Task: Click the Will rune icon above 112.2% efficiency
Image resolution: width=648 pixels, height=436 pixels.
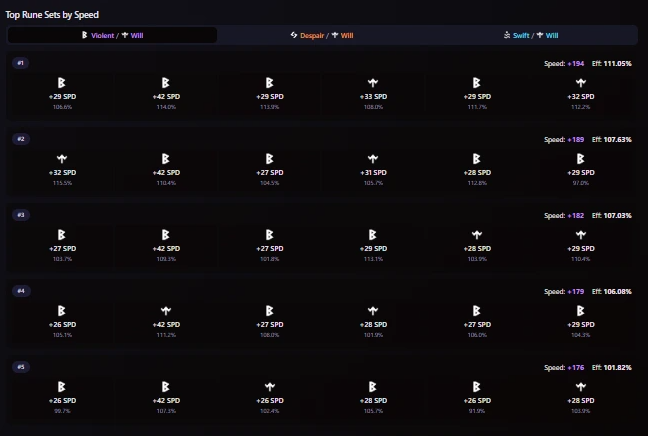Action: pyautogui.click(x=581, y=83)
